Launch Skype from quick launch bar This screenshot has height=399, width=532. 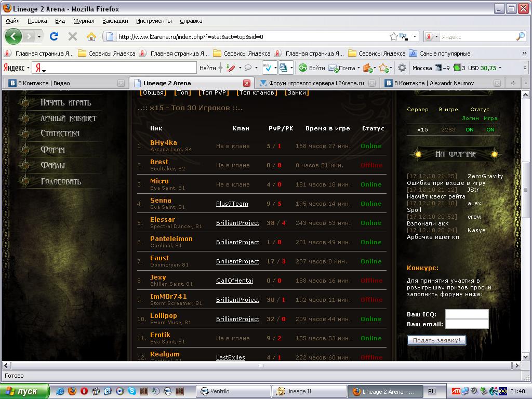[x=132, y=391]
